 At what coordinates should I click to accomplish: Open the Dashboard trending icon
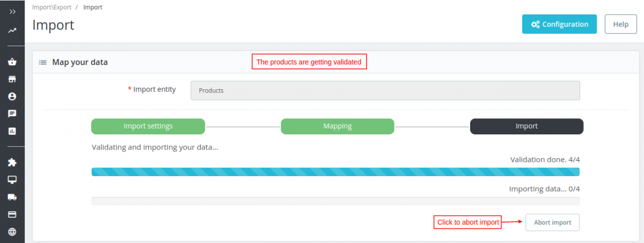(x=12, y=31)
